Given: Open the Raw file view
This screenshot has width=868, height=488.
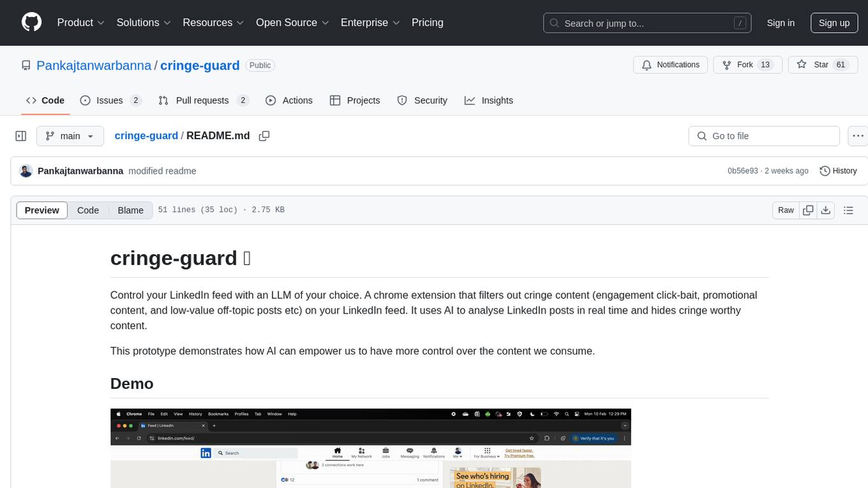Looking at the screenshot, I should coord(786,210).
